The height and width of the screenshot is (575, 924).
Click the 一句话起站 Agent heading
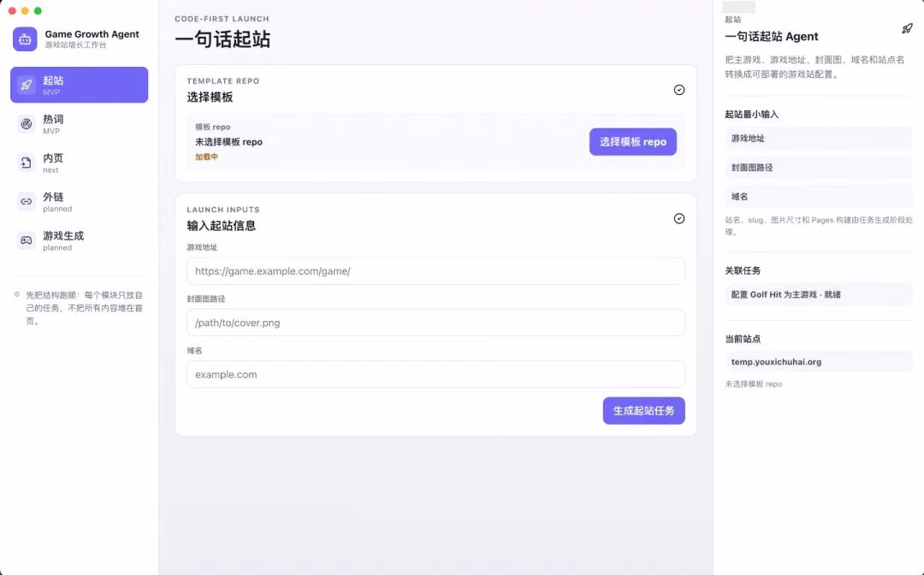772,37
